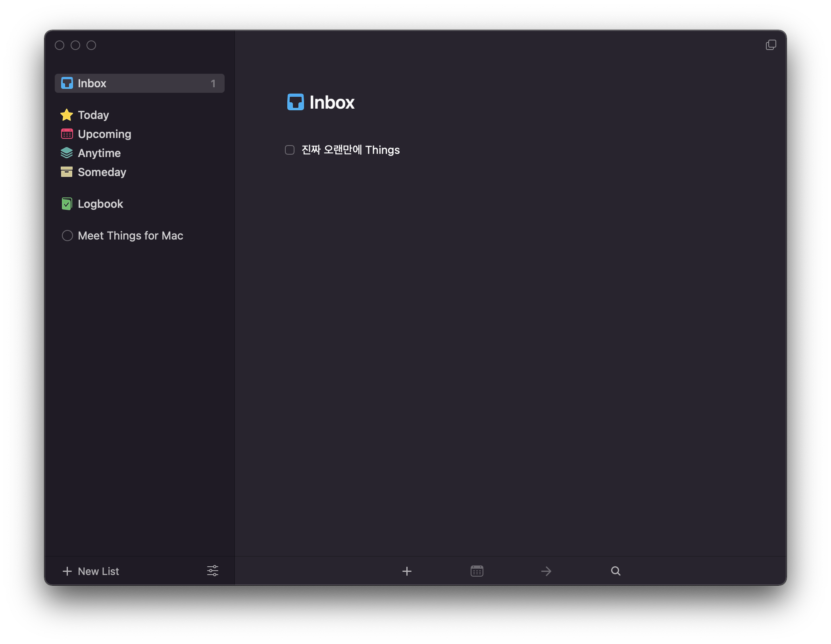Viewport: 831px width, 644px height.
Task: Open quick find magnifier icon
Action: click(x=616, y=571)
